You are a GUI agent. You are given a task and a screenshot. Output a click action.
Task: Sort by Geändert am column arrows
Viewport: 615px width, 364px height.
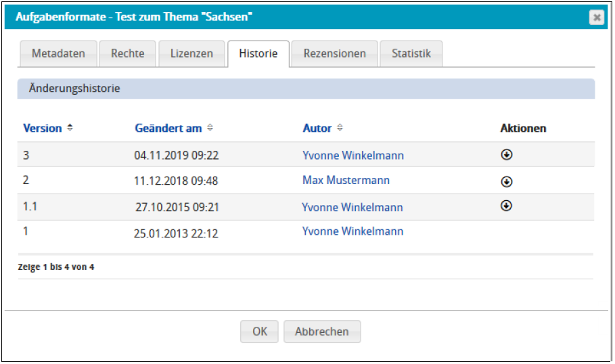[x=210, y=128]
